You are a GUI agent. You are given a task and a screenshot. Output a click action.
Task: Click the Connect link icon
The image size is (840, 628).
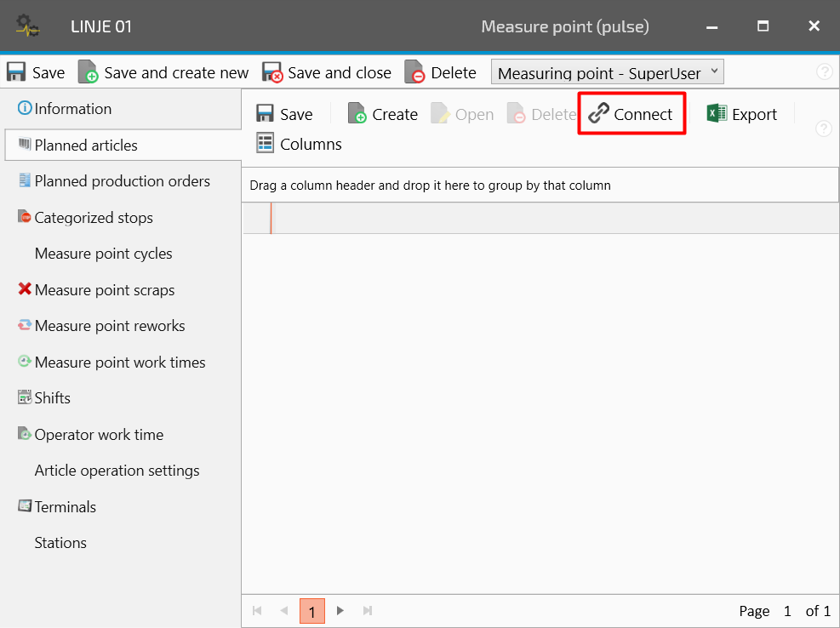point(599,114)
